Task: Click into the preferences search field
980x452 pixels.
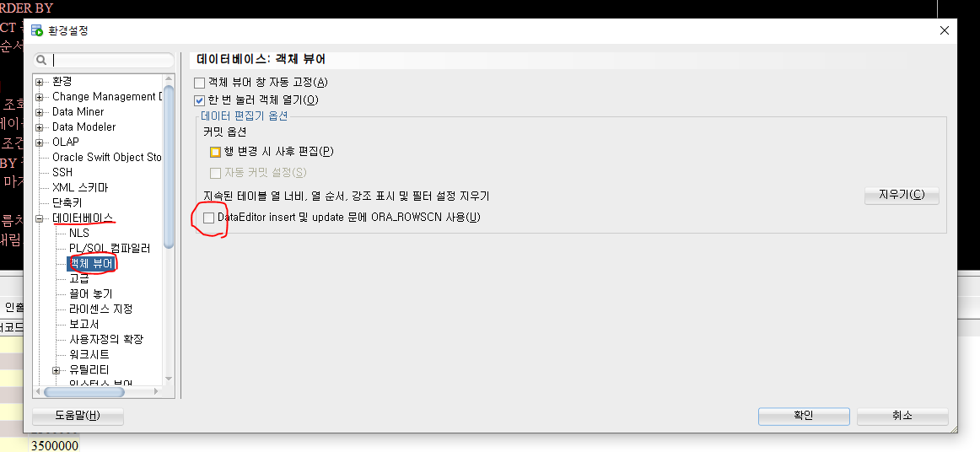Action: [x=111, y=60]
